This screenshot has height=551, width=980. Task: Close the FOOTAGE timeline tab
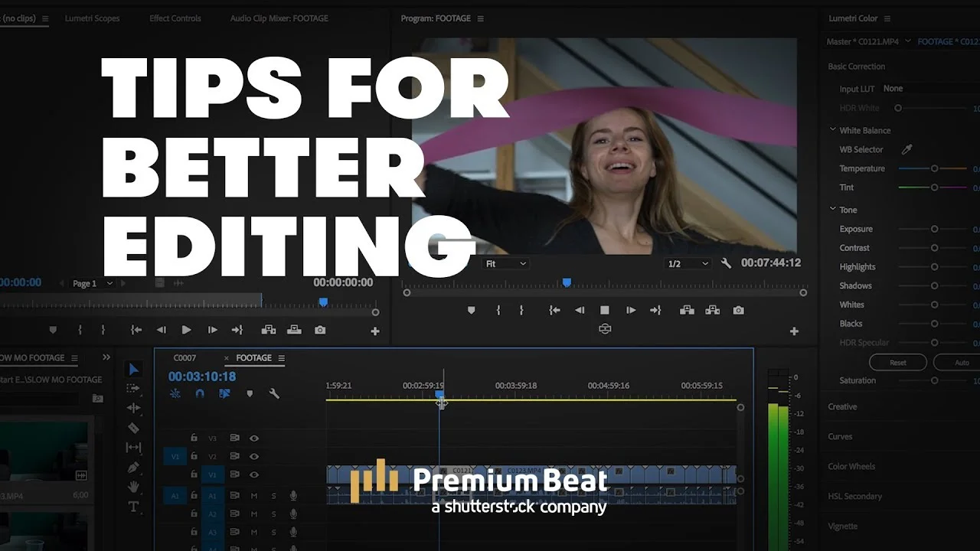[227, 358]
